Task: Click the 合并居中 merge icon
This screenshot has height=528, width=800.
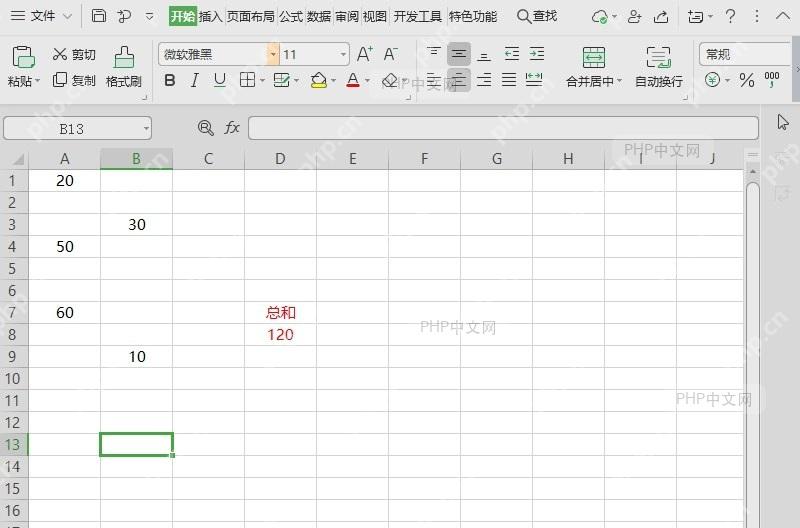Action: click(593, 58)
